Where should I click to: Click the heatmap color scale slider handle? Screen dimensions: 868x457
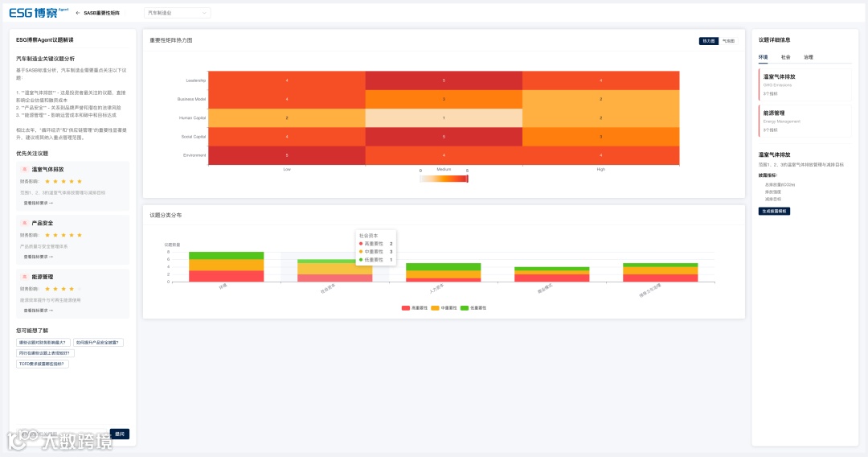(x=467, y=179)
